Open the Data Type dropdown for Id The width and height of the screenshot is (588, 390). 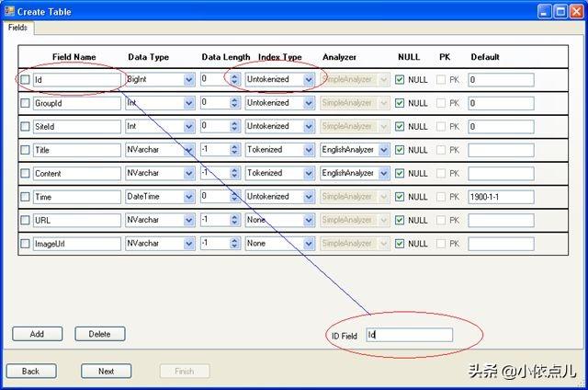[x=188, y=80]
